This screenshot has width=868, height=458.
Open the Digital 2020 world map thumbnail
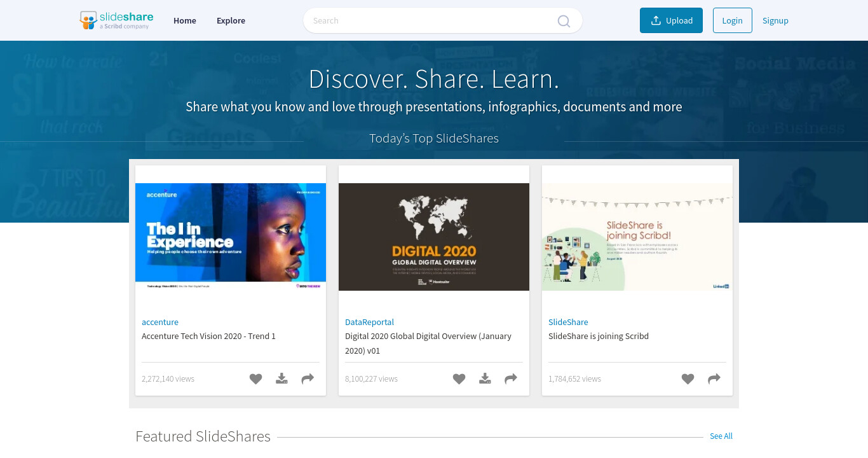click(434, 237)
